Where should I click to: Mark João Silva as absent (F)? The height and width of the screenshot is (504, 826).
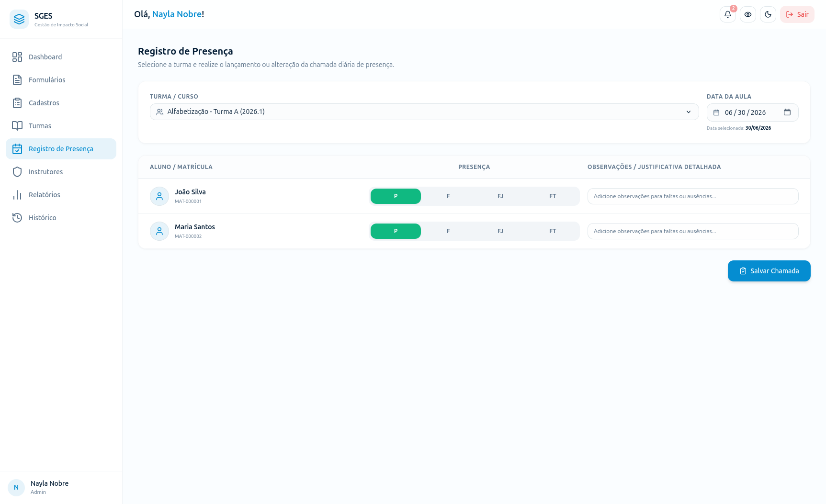(448, 196)
